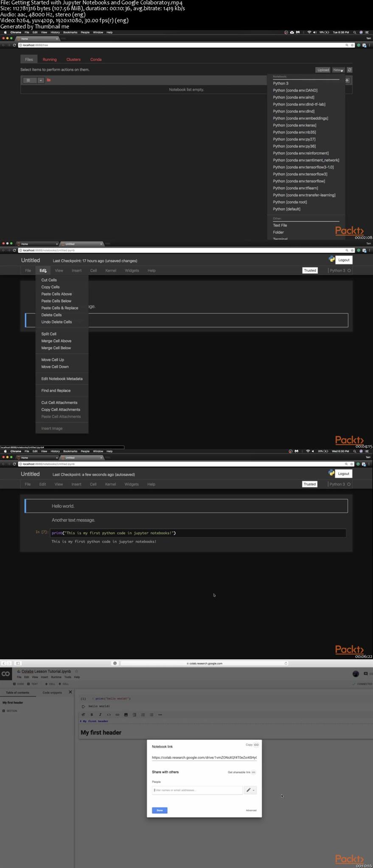Click the people names or email input
The width and height of the screenshot is (373, 868).
pyautogui.click(x=197, y=790)
